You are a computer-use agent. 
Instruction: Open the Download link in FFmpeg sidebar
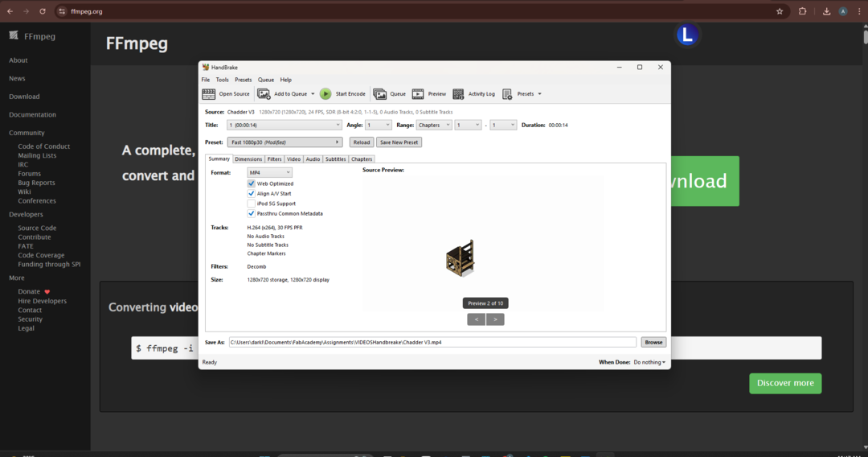coord(24,97)
